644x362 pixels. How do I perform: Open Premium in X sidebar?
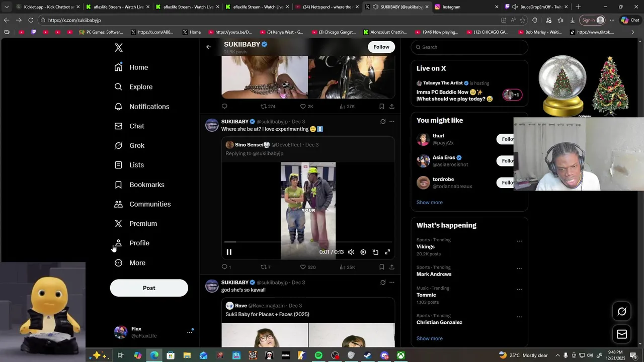[x=136, y=224]
